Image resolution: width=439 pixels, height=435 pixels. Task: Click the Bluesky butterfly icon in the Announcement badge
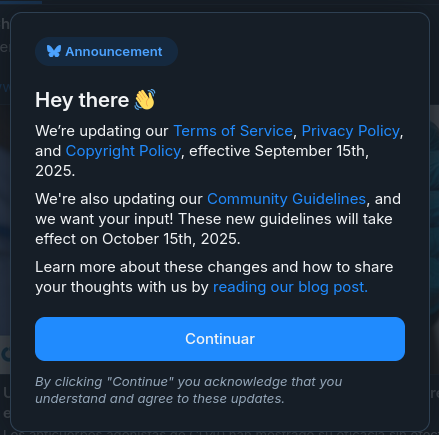(54, 51)
